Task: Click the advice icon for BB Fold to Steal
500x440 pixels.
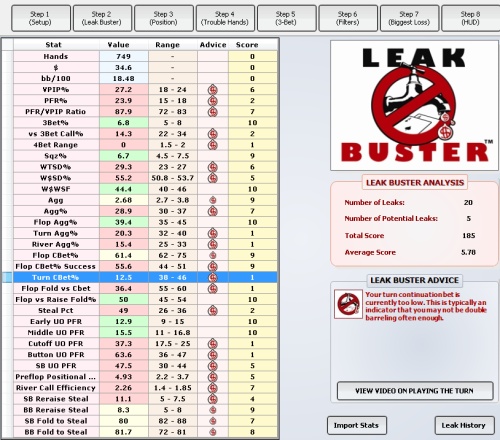Action: pyautogui.click(x=213, y=432)
